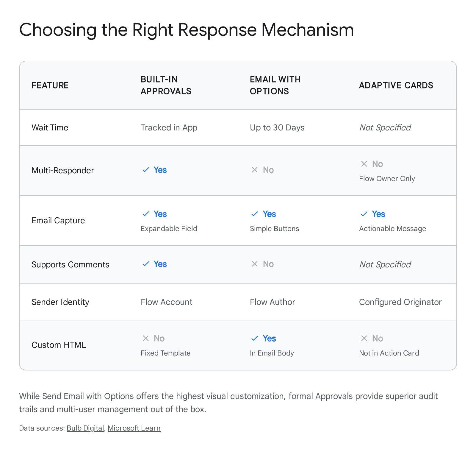This screenshot has width=476, height=452.
Task: Select the Wait Time row label
Action: click(50, 128)
